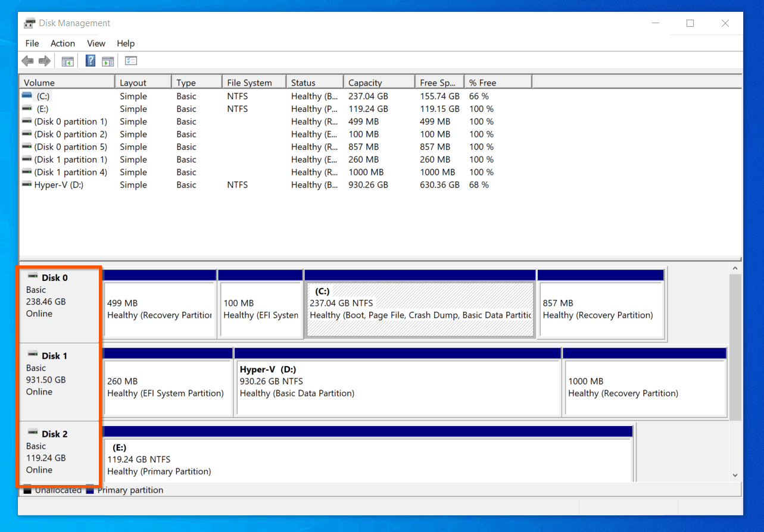
Task: Click the Back arrow toolbar icon
Action: [27, 61]
